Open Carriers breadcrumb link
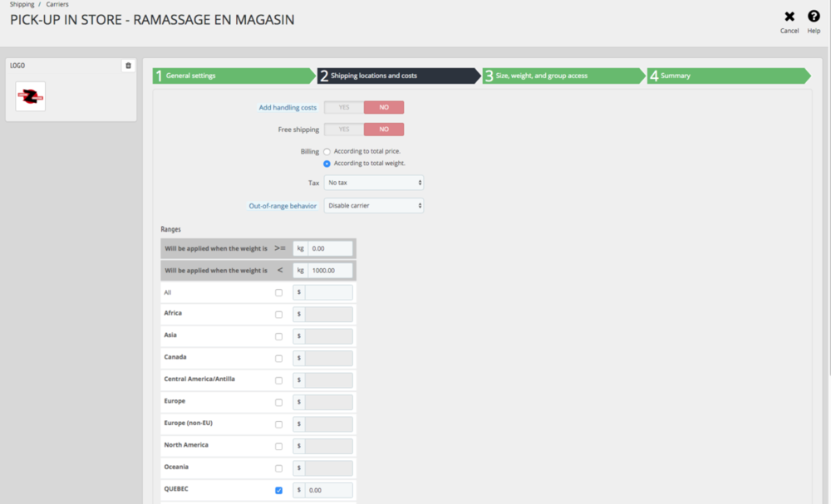The height and width of the screenshot is (504, 831). [57, 5]
